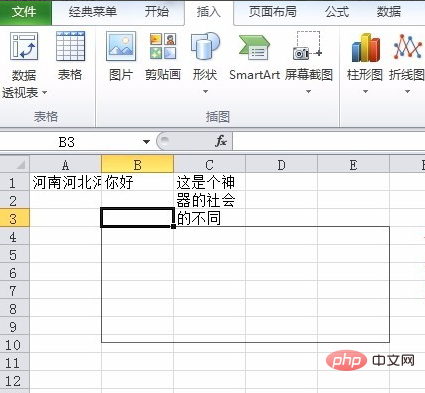The height and width of the screenshot is (393, 425).
Task: Select column C header
Action: pos(209,164)
